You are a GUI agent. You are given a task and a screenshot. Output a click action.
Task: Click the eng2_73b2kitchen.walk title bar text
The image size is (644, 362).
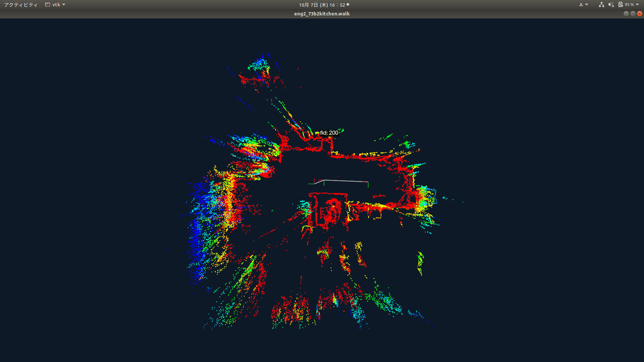tap(322, 14)
